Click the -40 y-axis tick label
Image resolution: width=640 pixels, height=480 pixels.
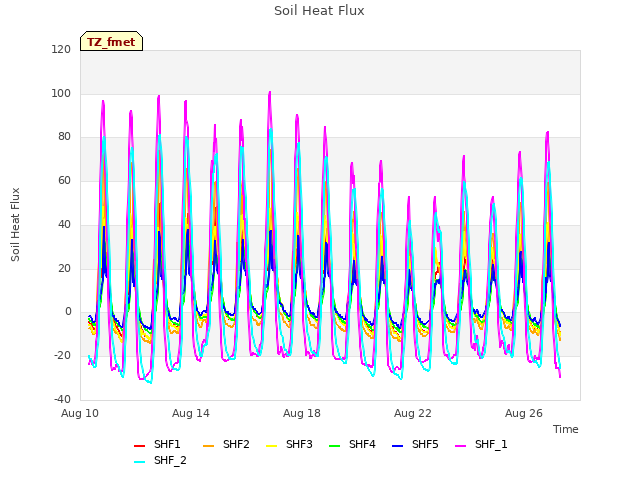tap(62, 400)
